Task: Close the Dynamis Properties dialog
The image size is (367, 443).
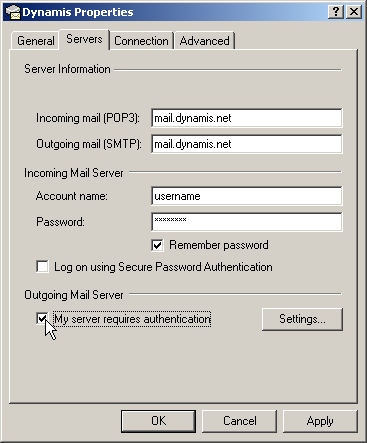Action: tap(354, 12)
